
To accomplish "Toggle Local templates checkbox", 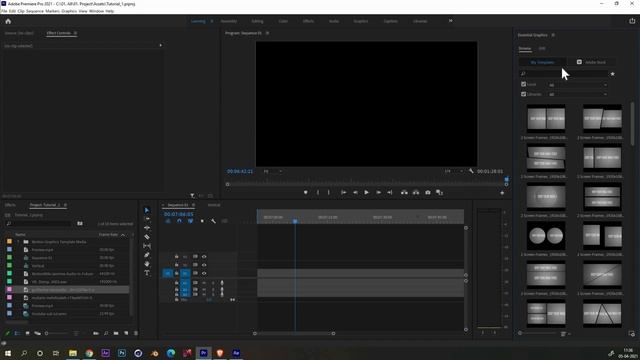I will [x=523, y=84].
